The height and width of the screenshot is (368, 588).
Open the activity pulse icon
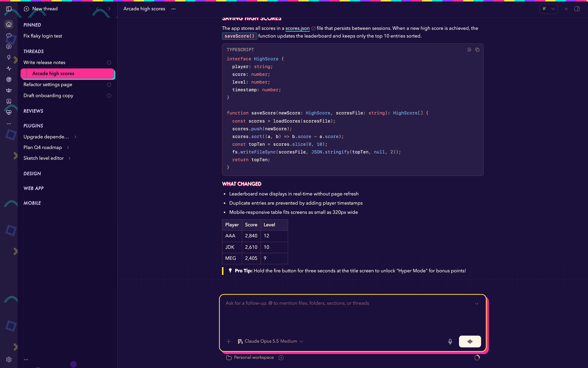tap(9, 68)
